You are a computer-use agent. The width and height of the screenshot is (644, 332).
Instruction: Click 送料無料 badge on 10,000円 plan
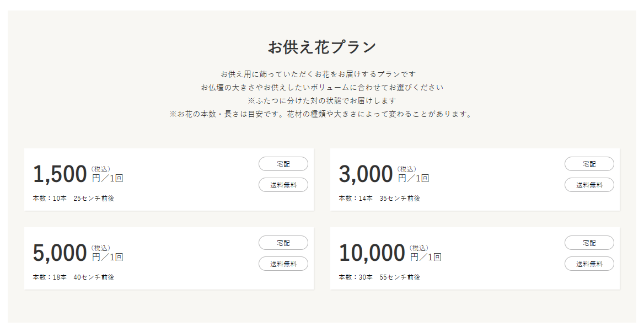pos(589,264)
